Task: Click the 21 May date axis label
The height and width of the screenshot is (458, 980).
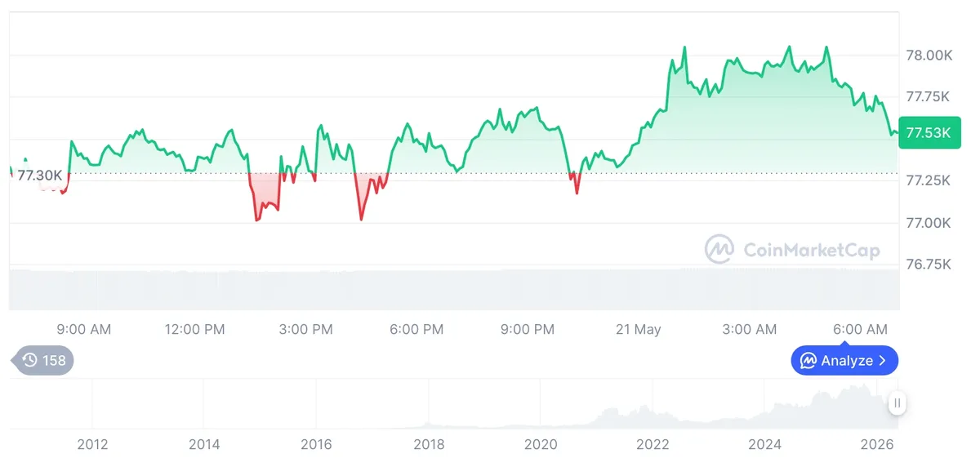Action: 639,329
